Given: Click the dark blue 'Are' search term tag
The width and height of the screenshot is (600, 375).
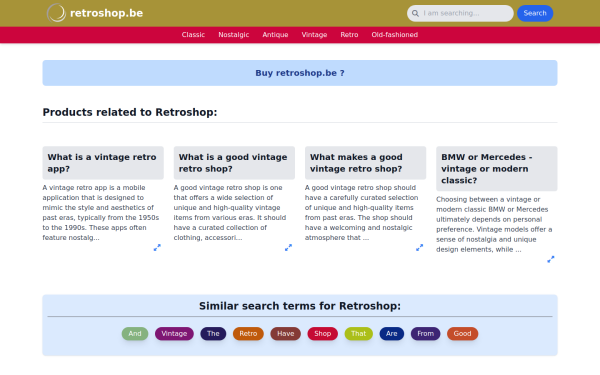Looking at the screenshot, I should click(391, 334).
